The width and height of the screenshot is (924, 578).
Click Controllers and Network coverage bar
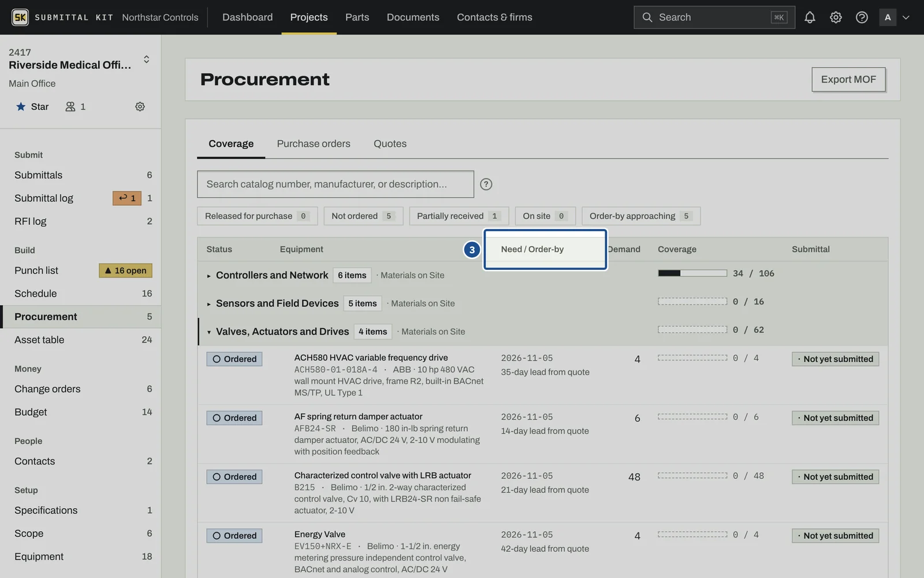692,273
